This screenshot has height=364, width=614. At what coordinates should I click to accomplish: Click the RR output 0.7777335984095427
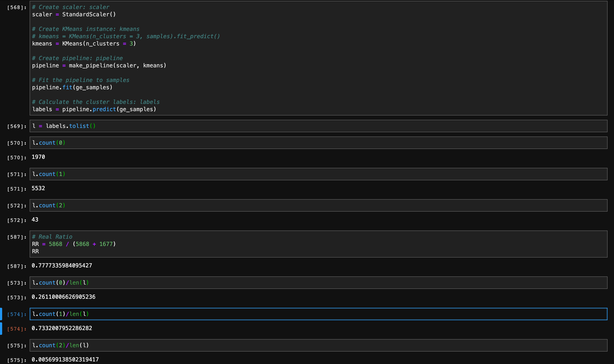pos(62,266)
